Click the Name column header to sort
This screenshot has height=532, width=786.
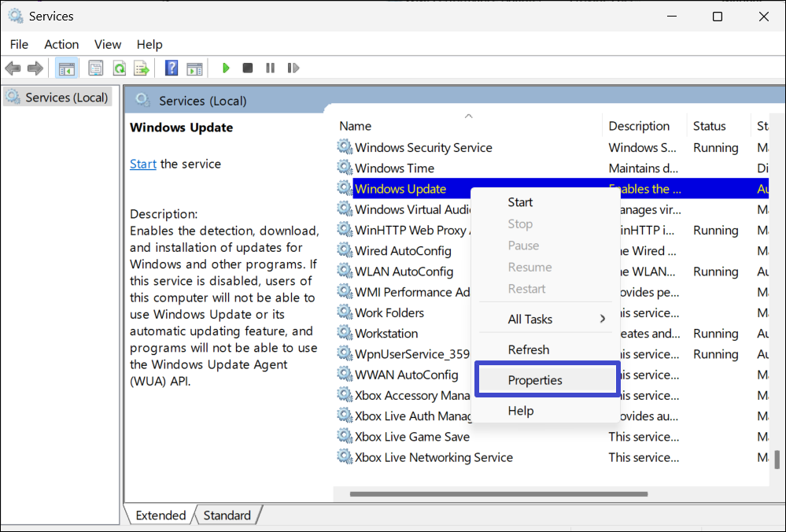pyautogui.click(x=356, y=126)
